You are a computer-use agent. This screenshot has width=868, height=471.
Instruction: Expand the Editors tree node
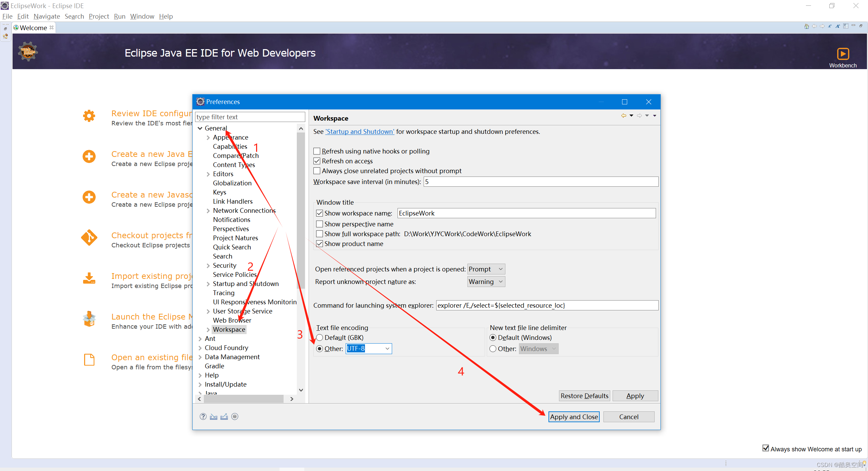(208, 174)
